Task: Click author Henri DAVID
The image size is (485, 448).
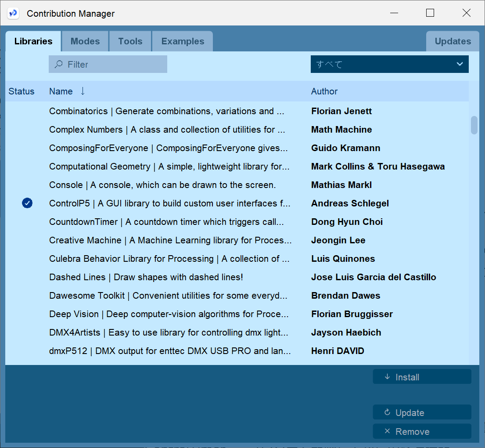Action: click(338, 351)
